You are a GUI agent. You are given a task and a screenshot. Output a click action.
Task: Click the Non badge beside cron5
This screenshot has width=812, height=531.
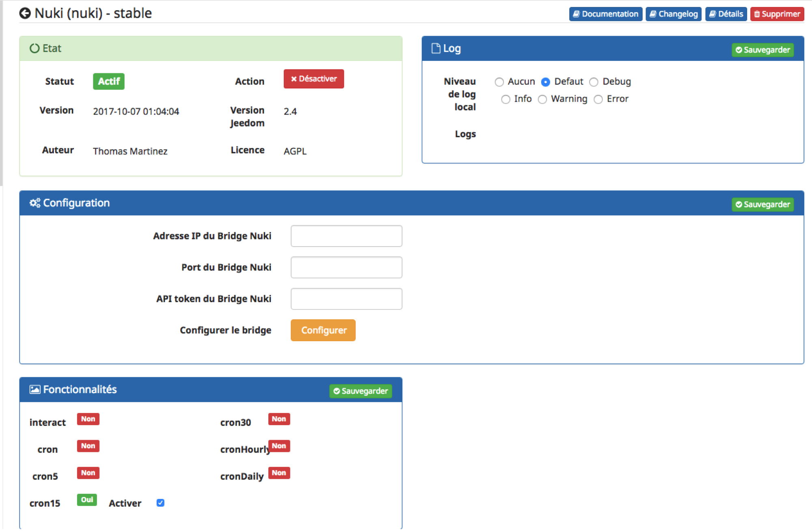point(88,473)
